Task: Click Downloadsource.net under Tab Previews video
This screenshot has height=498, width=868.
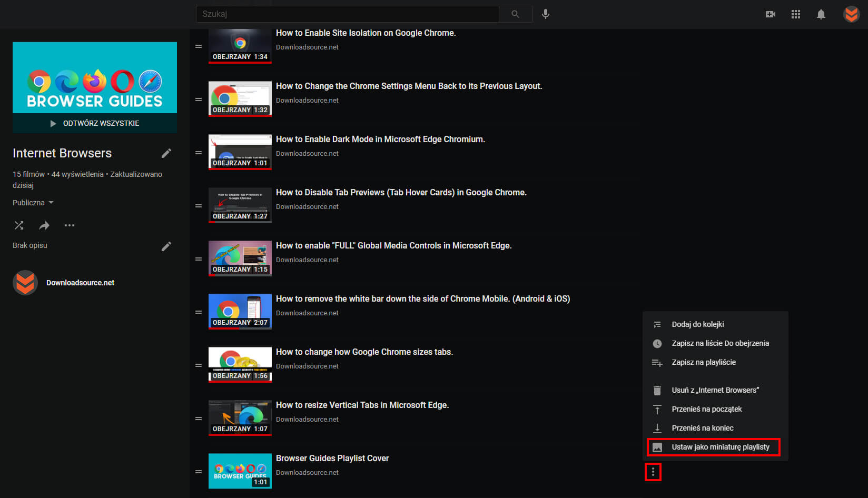Action: [x=307, y=206]
